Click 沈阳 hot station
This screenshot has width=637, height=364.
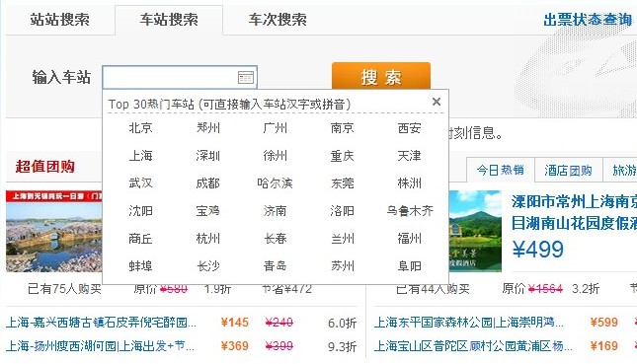(140, 211)
